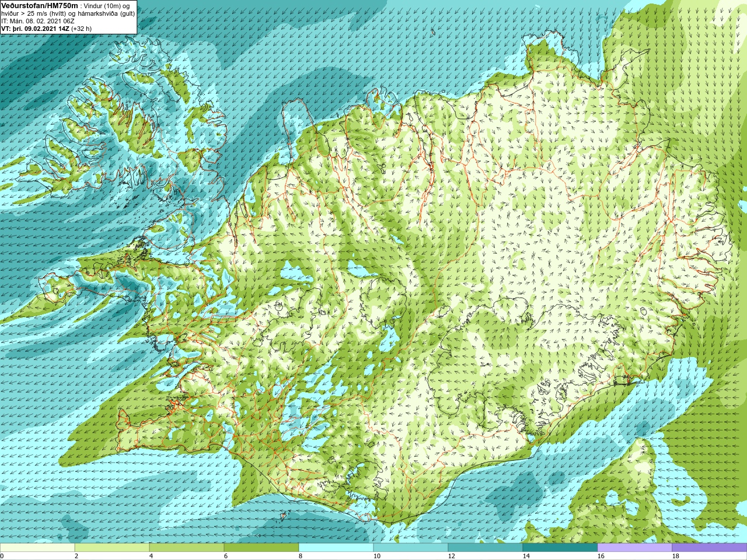Click the teal 12–14 legend swatch

click(486, 548)
